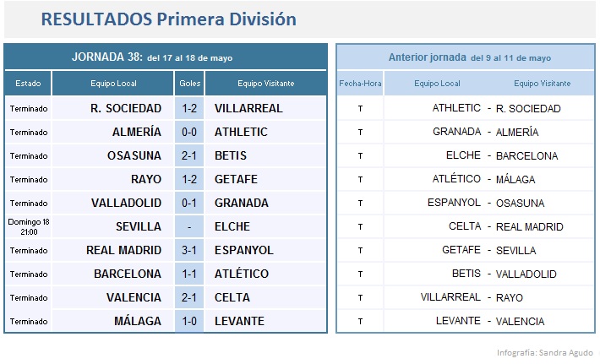Click MÁLAGA in the previous matchday table

(x=515, y=179)
